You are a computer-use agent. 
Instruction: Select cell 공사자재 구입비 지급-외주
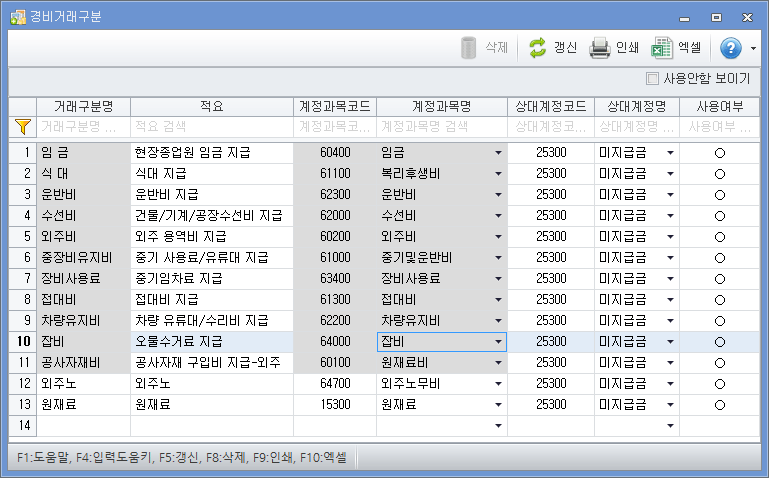point(212,363)
